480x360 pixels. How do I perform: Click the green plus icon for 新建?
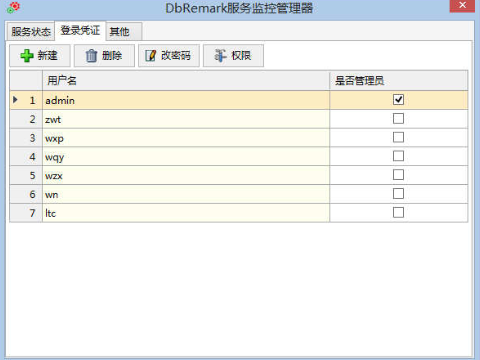point(27,56)
